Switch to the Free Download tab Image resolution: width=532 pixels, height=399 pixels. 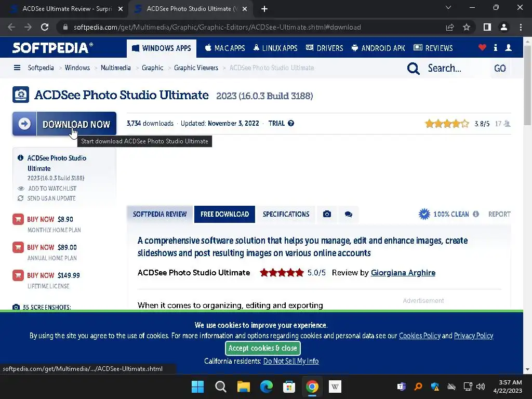224,214
